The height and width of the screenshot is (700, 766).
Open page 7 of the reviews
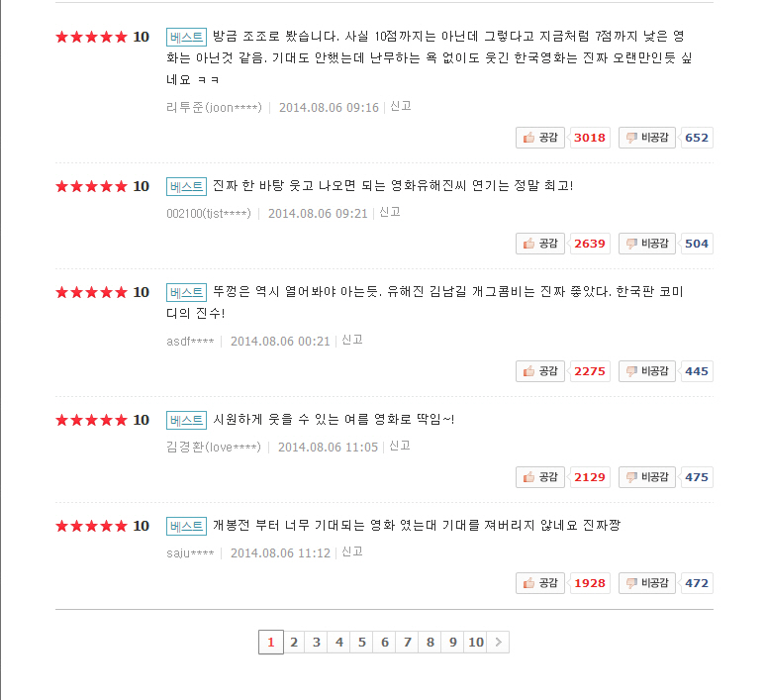tap(408, 642)
